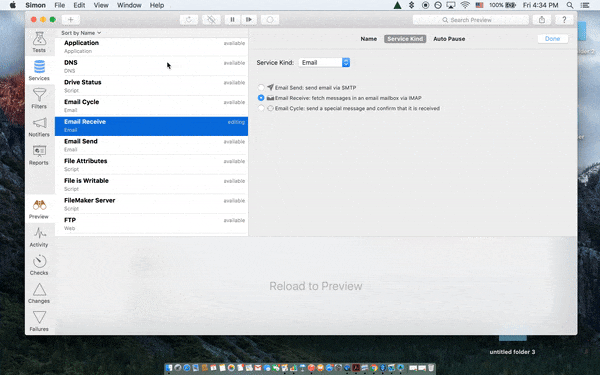The height and width of the screenshot is (375, 600).
Task: Open the Edit menu
Action: coord(79,5)
